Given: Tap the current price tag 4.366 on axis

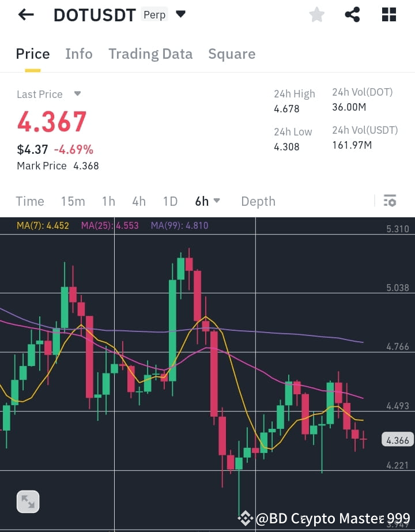Looking at the screenshot, I should (398, 440).
